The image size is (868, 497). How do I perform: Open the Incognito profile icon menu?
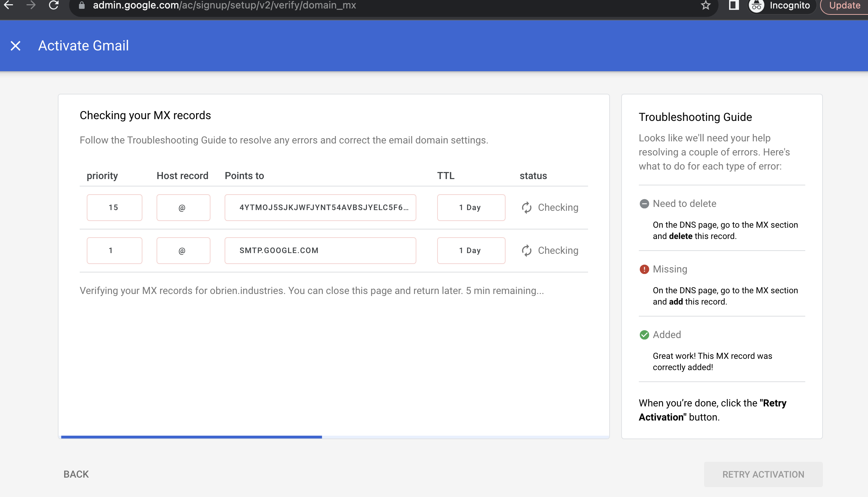click(757, 5)
